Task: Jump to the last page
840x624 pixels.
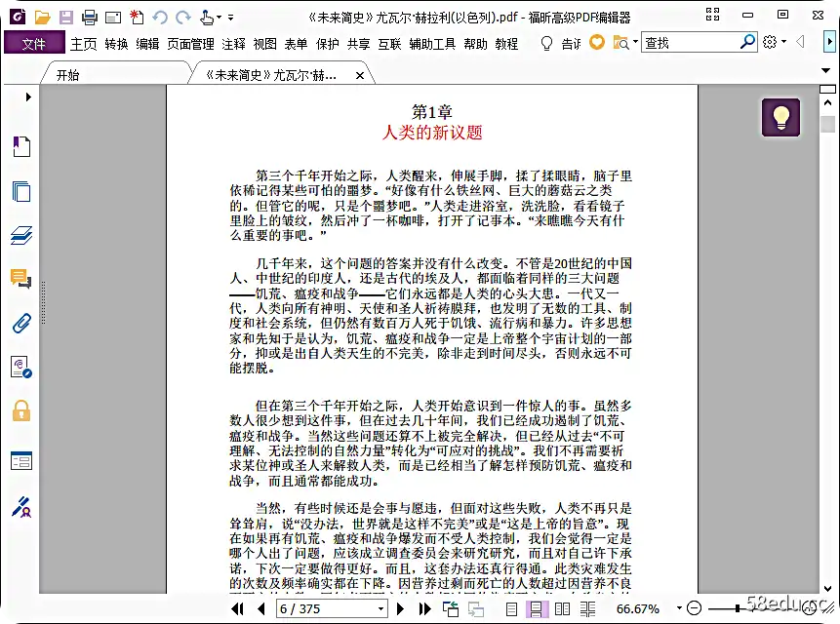Action: point(424,608)
